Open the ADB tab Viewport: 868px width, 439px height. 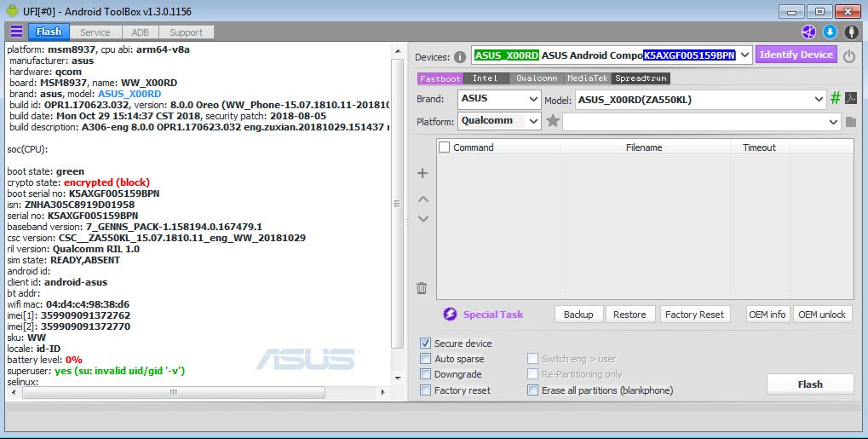[140, 32]
